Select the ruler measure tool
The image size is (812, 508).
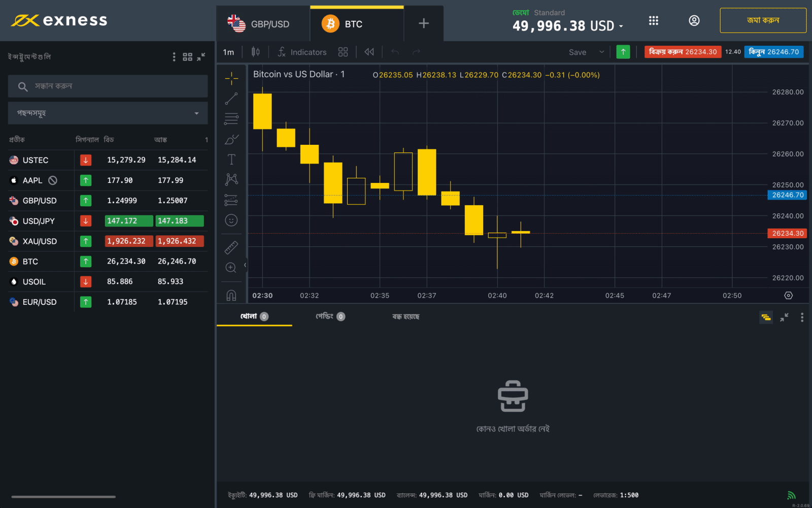click(231, 247)
